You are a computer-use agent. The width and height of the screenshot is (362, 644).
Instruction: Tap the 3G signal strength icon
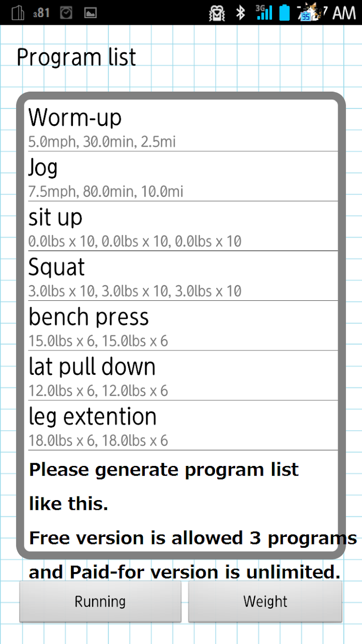pos(264,12)
